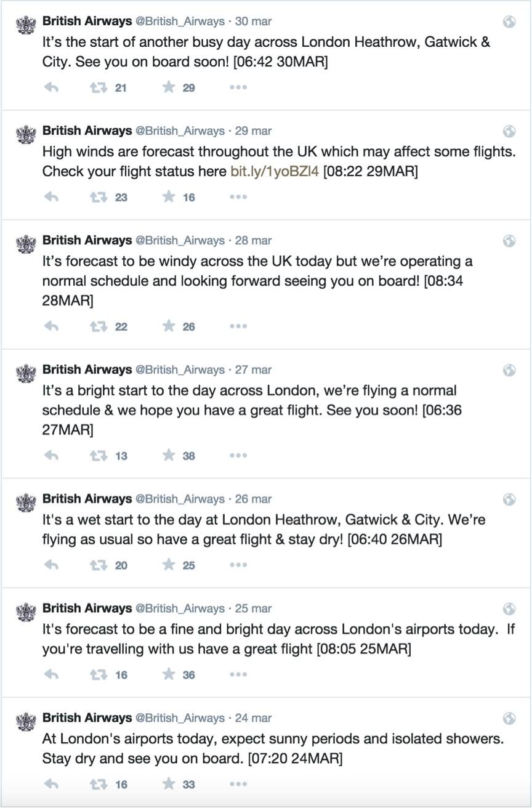Favorite the 24 mar sunny periods tweet

point(169,784)
